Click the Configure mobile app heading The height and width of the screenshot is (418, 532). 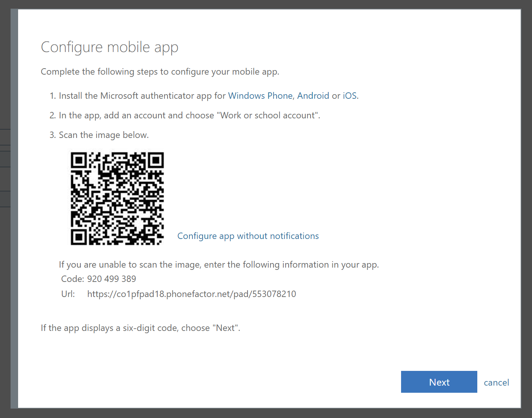(x=109, y=47)
